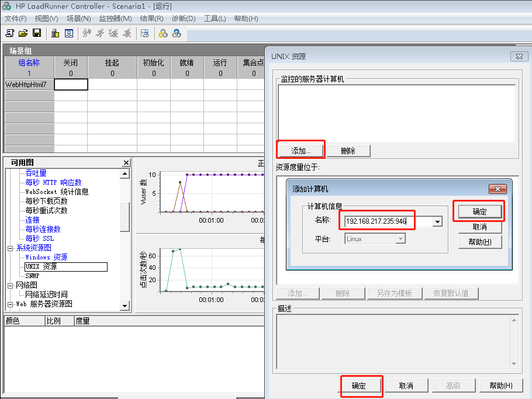
Task: Click the yellow linked-rings toolbar icon
Action: pos(163,33)
